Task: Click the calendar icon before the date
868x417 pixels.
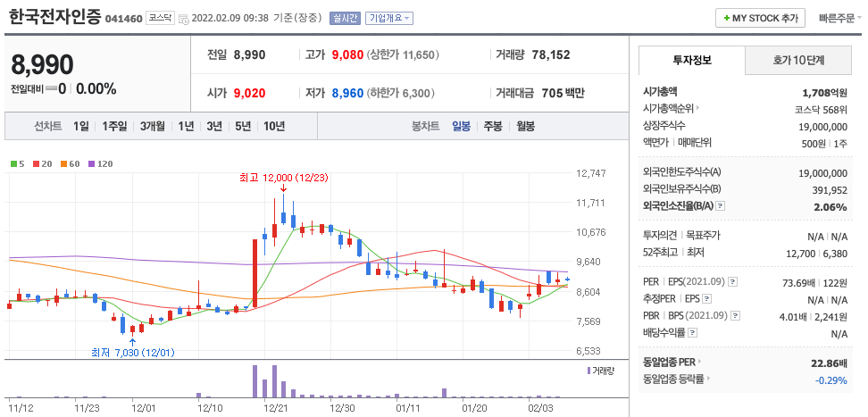Action: pyautogui.click(x=184, y=19)
